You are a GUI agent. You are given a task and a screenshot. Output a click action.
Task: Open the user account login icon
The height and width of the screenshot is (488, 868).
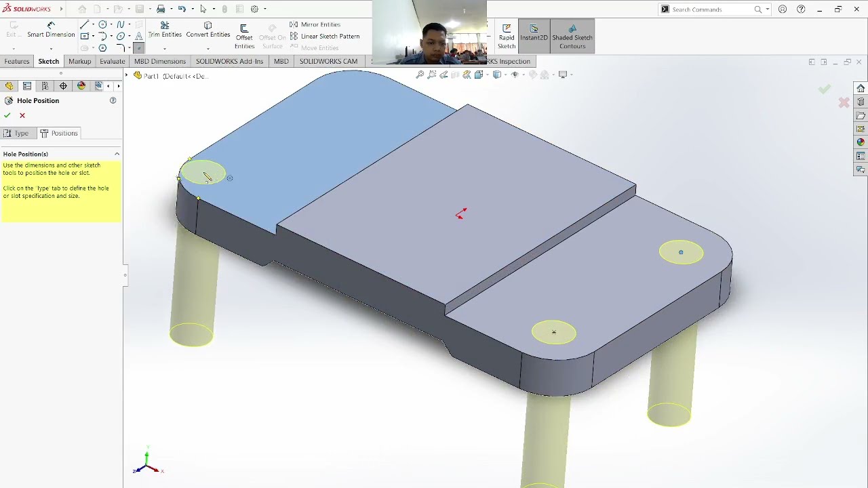coord(783,9)
